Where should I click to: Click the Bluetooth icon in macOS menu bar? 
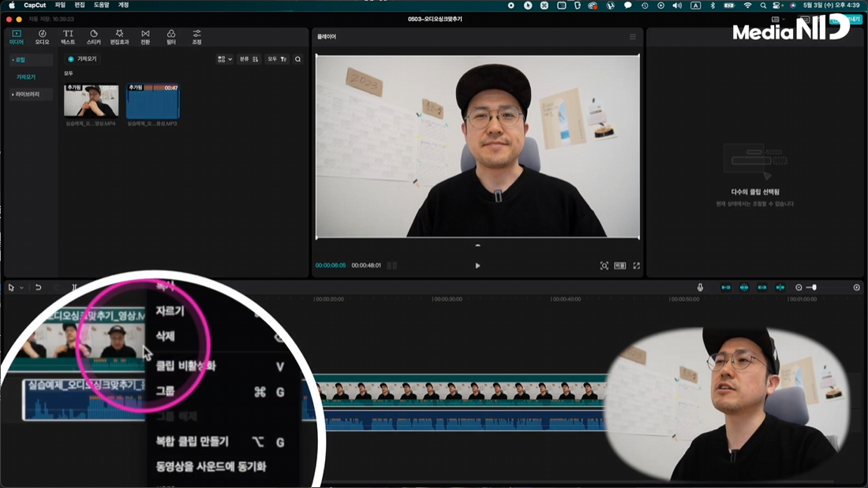coord(713,5)
